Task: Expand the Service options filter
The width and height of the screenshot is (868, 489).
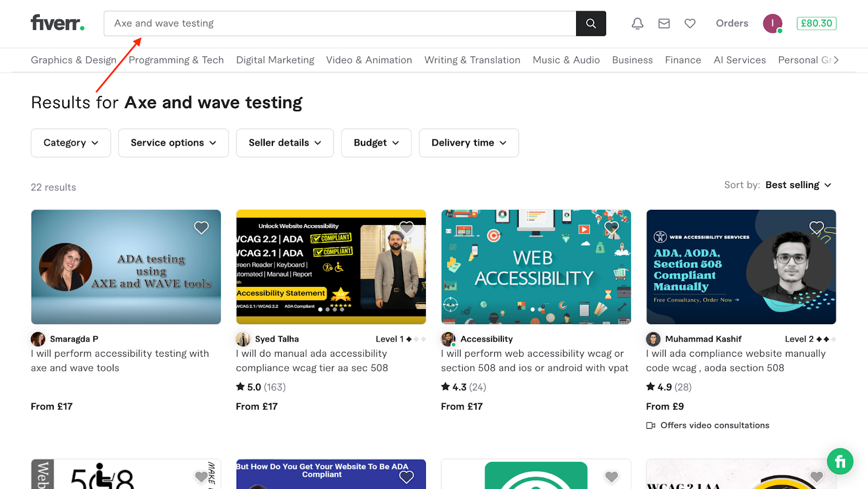Action: click(174, 143)
